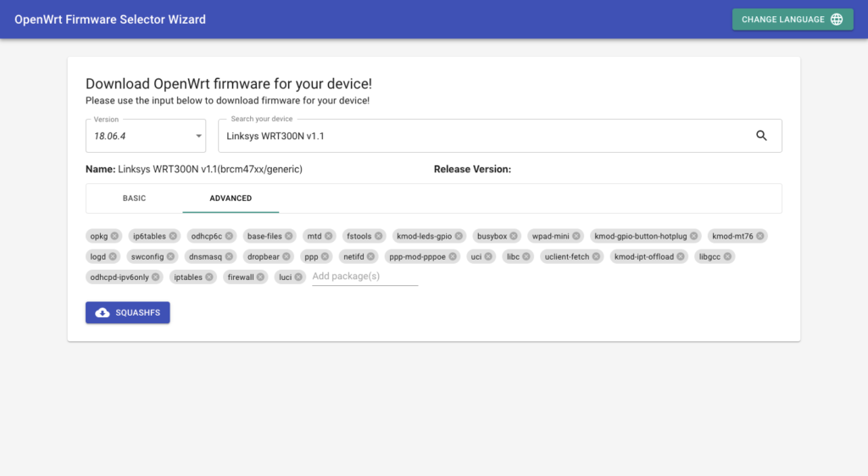The height and width of the screenshot is (476, 868).
Task: Click the search magnifier icon
Action: coord(762,136)
